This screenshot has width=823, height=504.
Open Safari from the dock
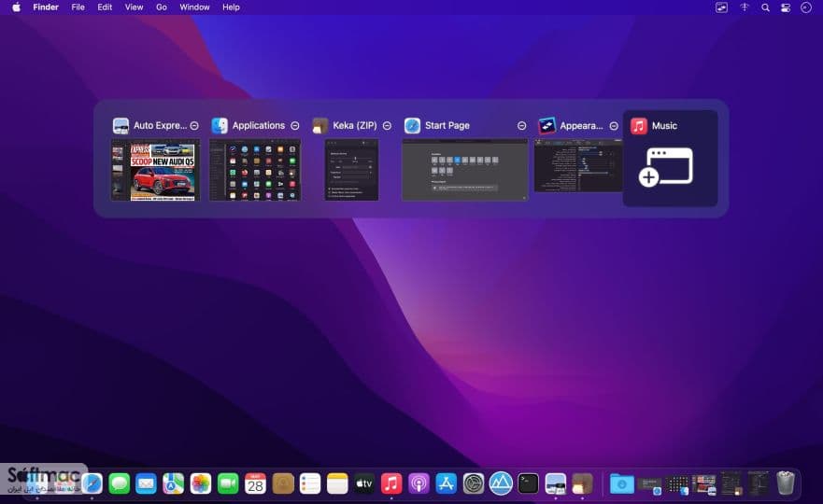pyautogui.click(x=92, y=483)
